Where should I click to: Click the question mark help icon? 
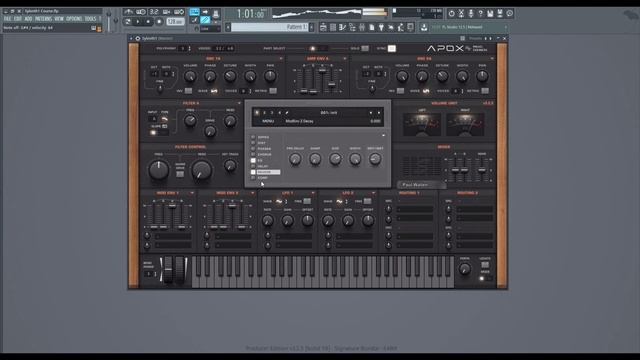click(x=480, y=13)
